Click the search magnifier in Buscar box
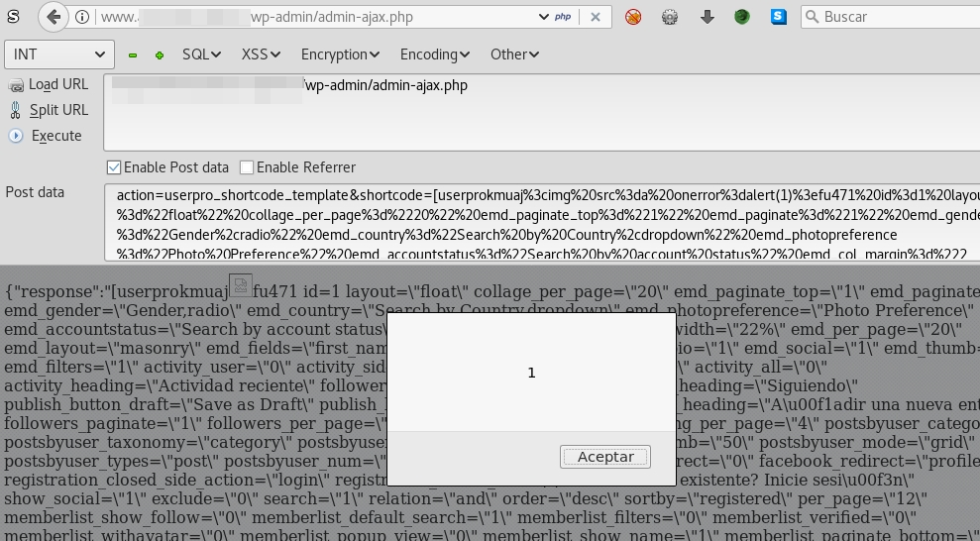 point(812,17)
